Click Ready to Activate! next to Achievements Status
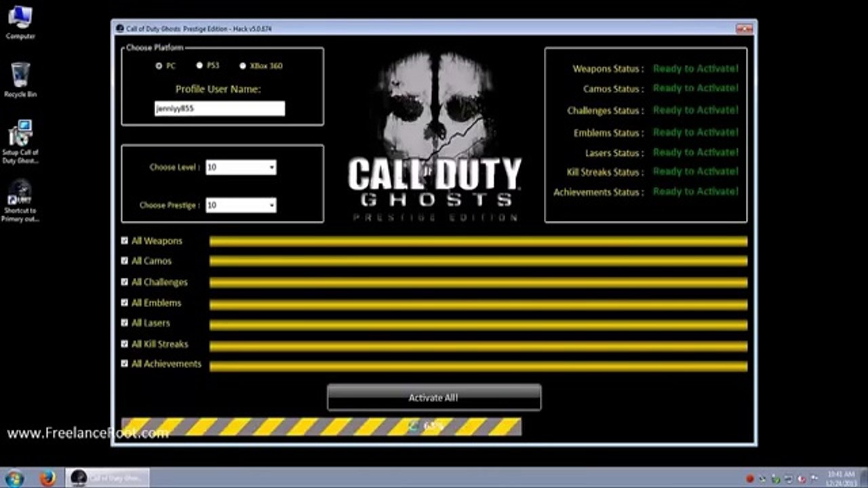 coord(695,192)
